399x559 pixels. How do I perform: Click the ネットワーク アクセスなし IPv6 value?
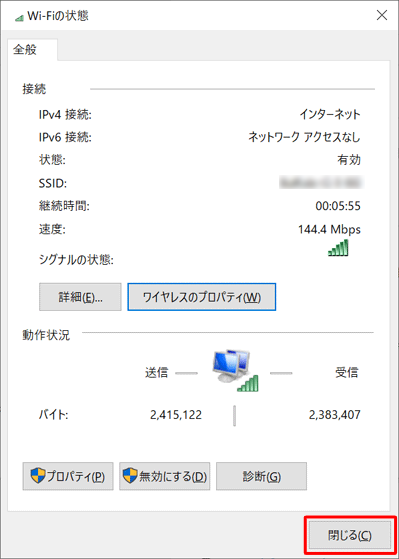[304, 137]
